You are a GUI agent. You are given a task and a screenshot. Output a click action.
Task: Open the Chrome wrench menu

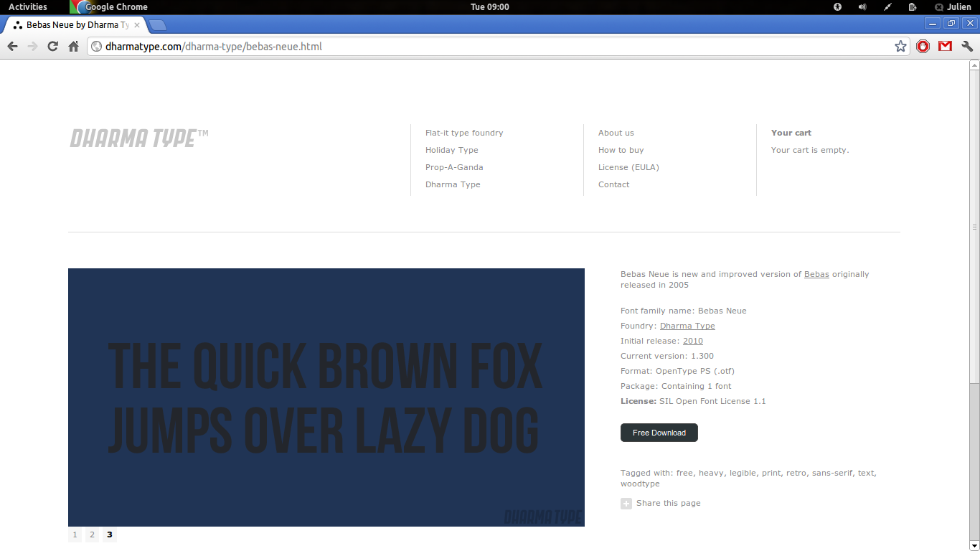967,47
